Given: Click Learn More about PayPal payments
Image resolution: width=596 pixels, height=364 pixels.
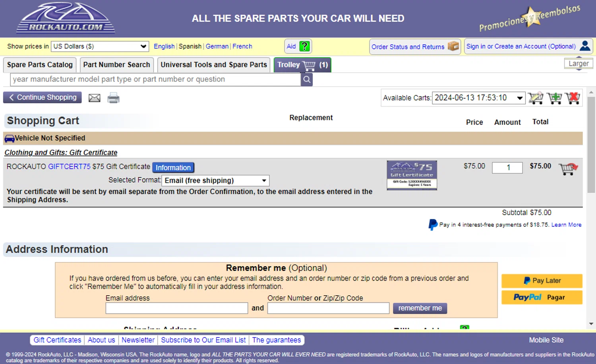Looking at the screenshot, I should pos(566,225).
